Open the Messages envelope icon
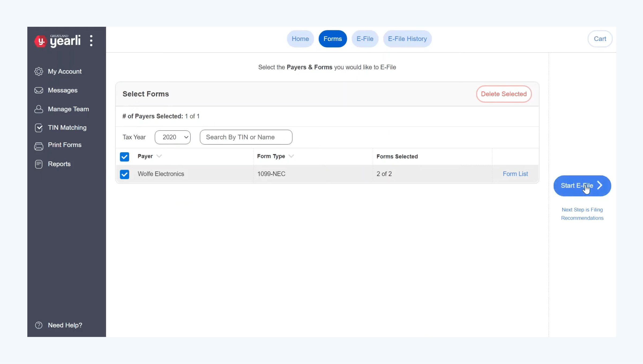 pyautogui.click(x=39, y=90)
